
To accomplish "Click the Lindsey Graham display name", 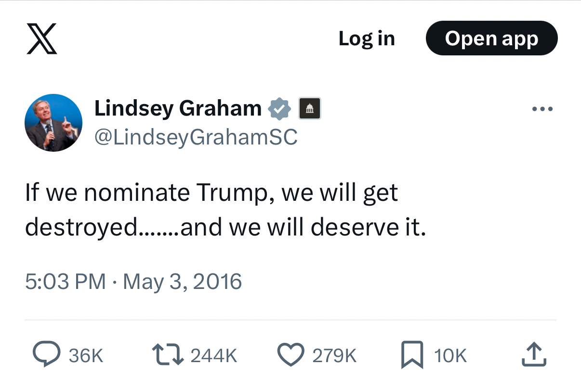I will coord(178,108).
